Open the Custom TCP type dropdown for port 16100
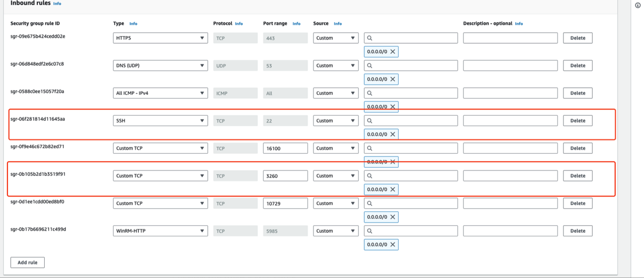Viewport: 644px width, 278px height. point(160,148)
